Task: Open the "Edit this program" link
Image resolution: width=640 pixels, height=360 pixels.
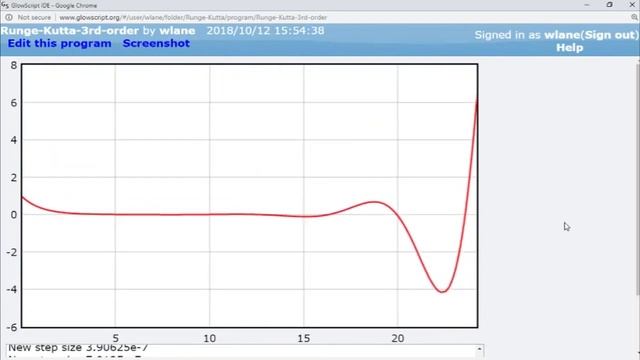Action: pos(60,44)
